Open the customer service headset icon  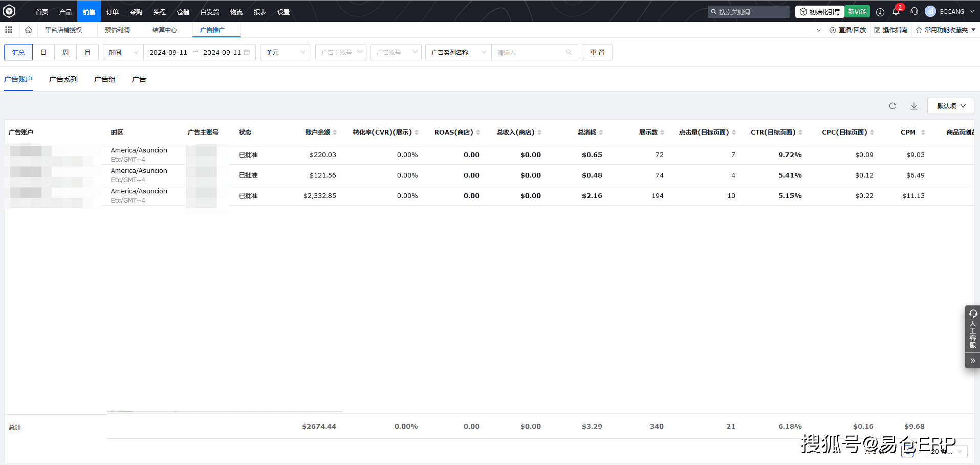click(x=914, y=12)
